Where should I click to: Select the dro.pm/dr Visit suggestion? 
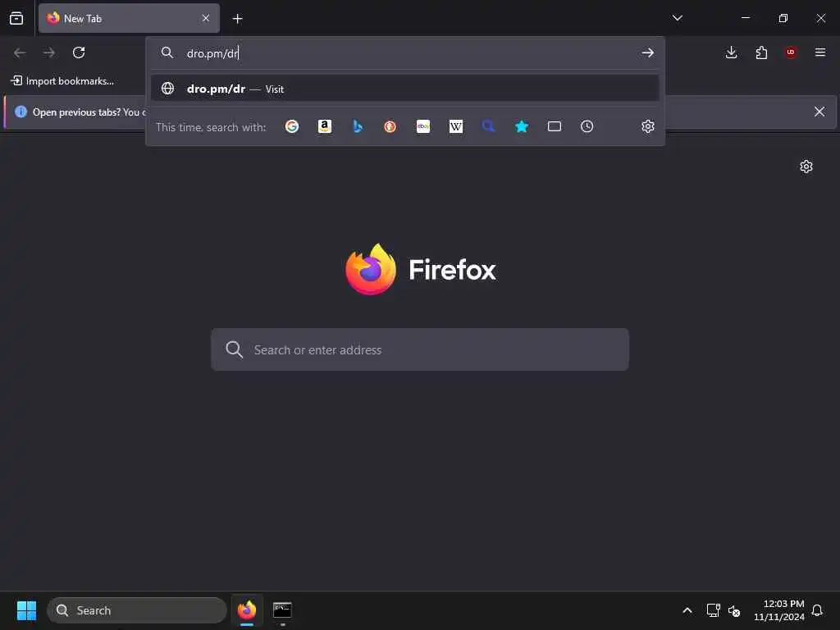click(405, 89)
